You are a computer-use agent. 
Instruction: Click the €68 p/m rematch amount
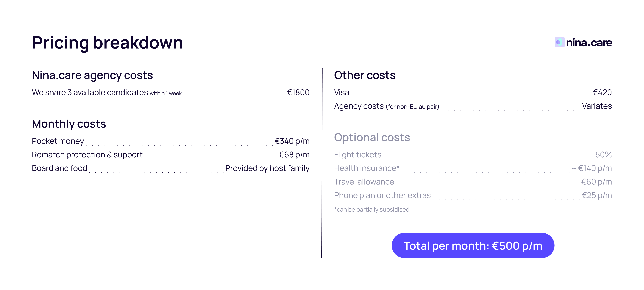point(294,154)
